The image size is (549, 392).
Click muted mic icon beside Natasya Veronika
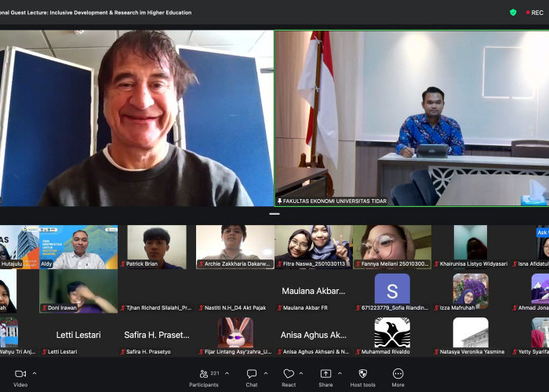tap(437, 352)
